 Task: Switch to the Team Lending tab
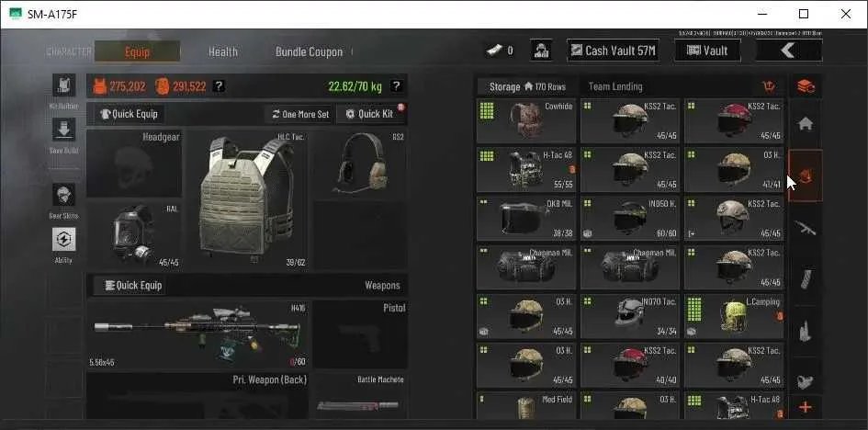point(615,87)
